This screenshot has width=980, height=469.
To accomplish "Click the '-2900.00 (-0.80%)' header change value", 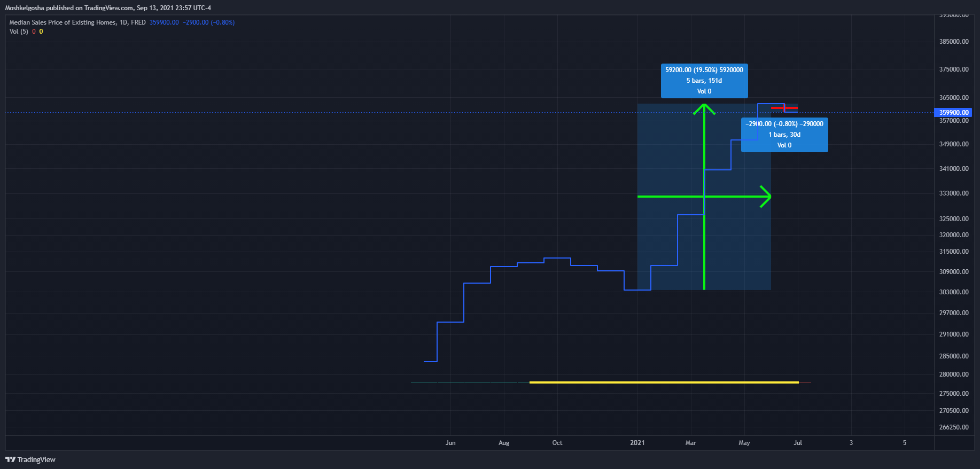I will point(208,22).
